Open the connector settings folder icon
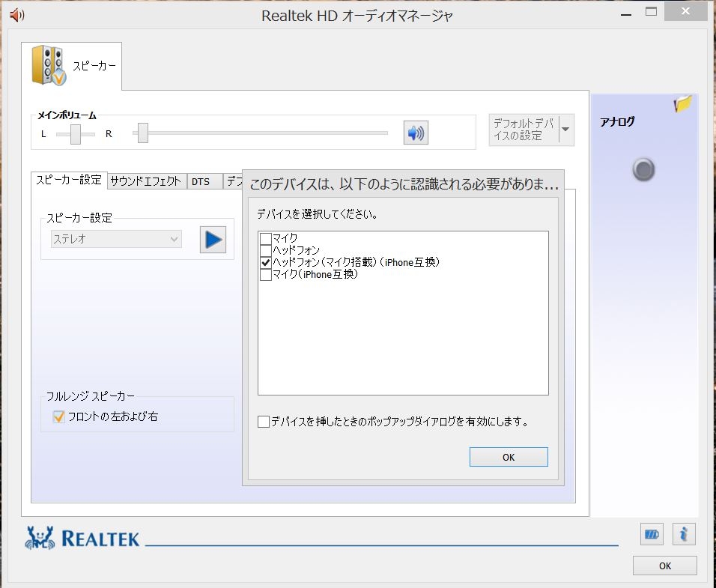The width and height of the screenshot is (716, 588). pyautogui.click(x=682, y=103)
